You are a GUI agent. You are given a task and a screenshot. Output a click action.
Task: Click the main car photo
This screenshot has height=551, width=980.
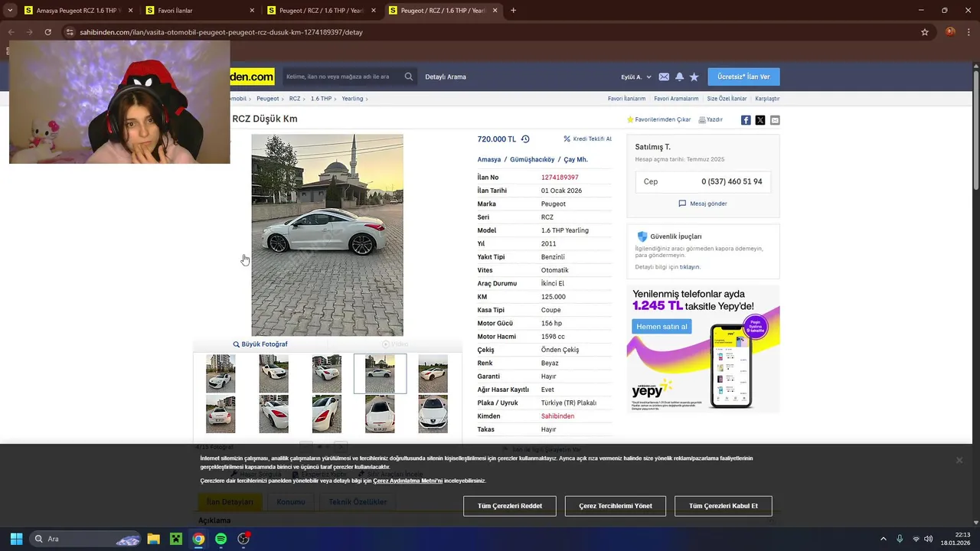[x=327, y=235]
